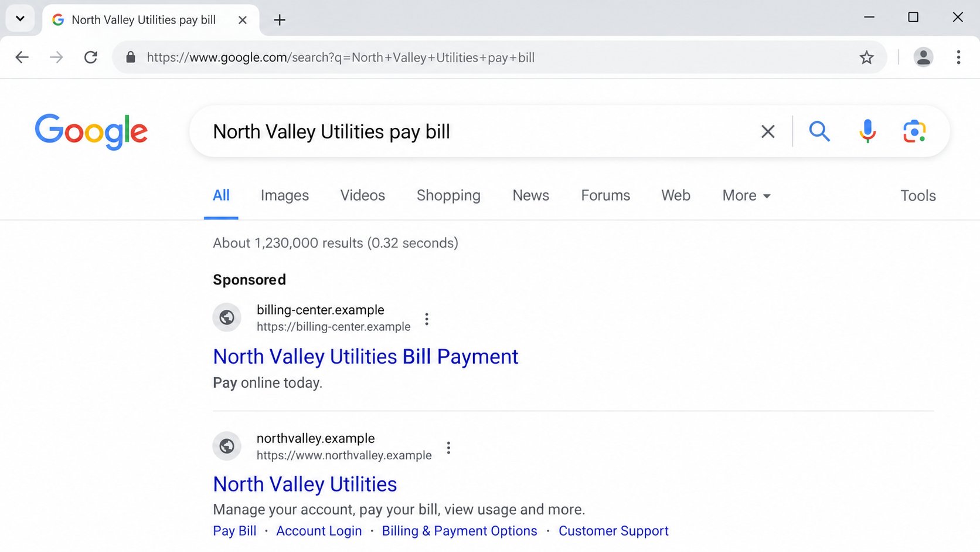Click the browser forward arrow
Viewport: 980px width, 552px height.
pyautogui.click(x=56, y=57)
